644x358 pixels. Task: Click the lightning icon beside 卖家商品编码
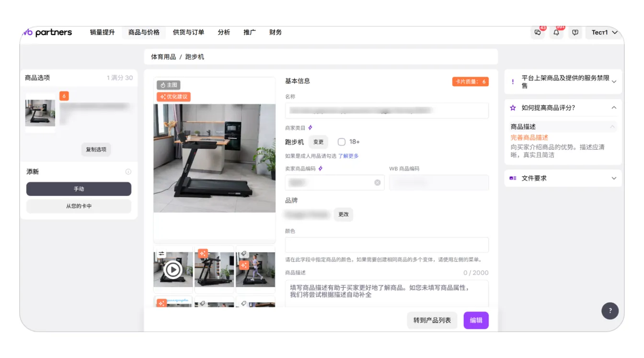tap(321, 168)
